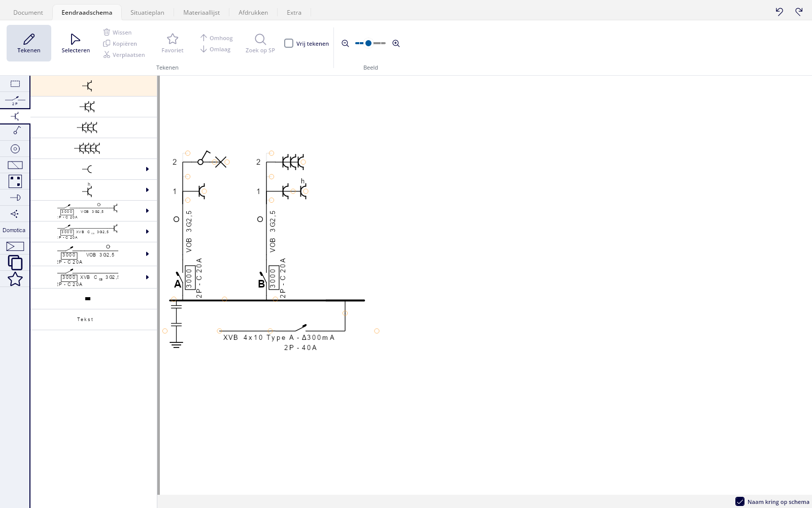Expand small XVB circuit submenu

coord(147,232)
